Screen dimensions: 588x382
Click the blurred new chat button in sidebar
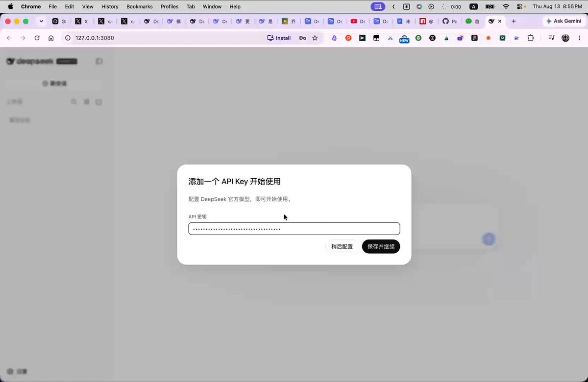[54, 83]
